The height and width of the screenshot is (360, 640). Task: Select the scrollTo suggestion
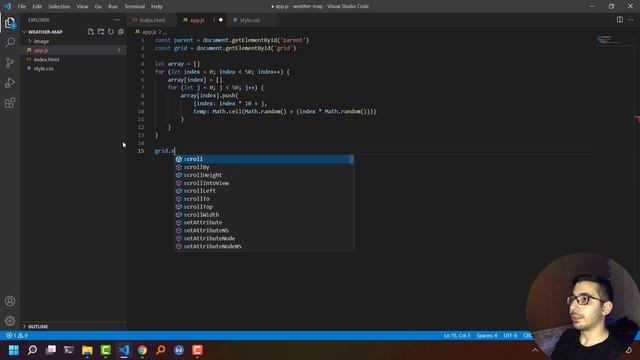coord(264,199)
